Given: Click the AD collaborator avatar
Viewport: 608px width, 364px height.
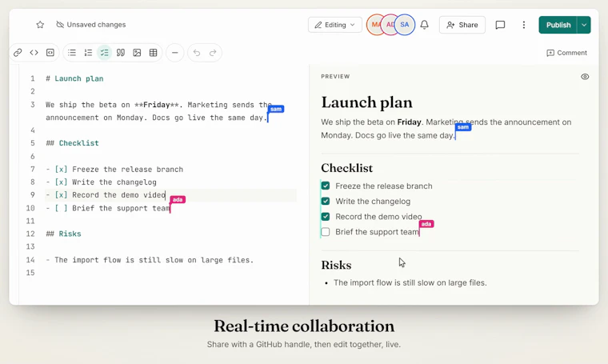Looking at the screenshot, I should (389, 25).
